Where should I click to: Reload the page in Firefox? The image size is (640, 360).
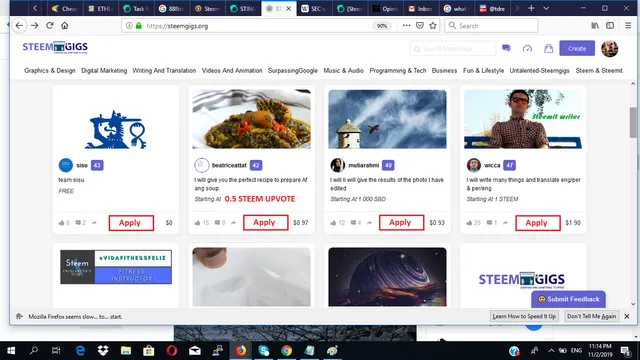point(50,25)
